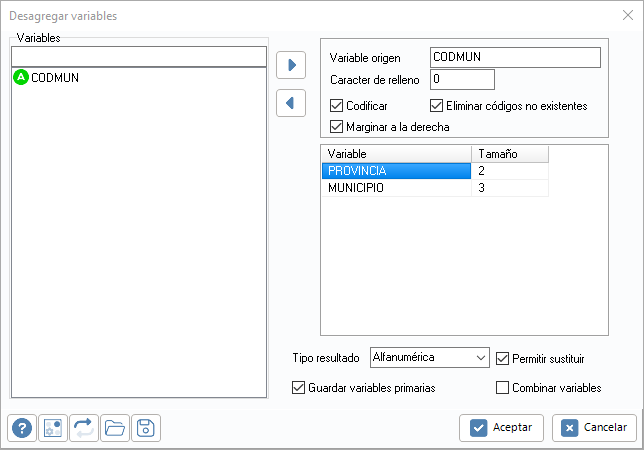Toggle Guardar variables primarias checkbox

[x=298, y=387]
